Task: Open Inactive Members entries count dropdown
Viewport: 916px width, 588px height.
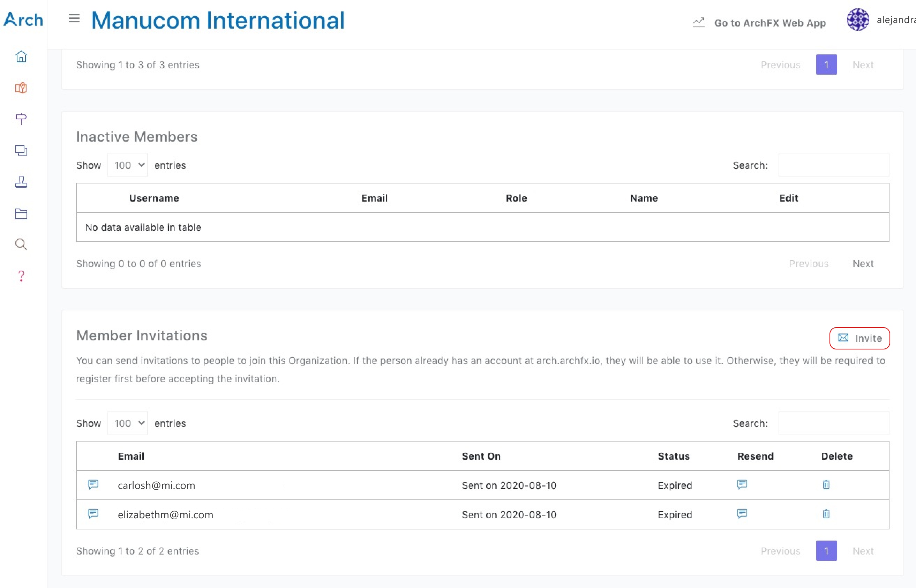Action: point(128,165)
